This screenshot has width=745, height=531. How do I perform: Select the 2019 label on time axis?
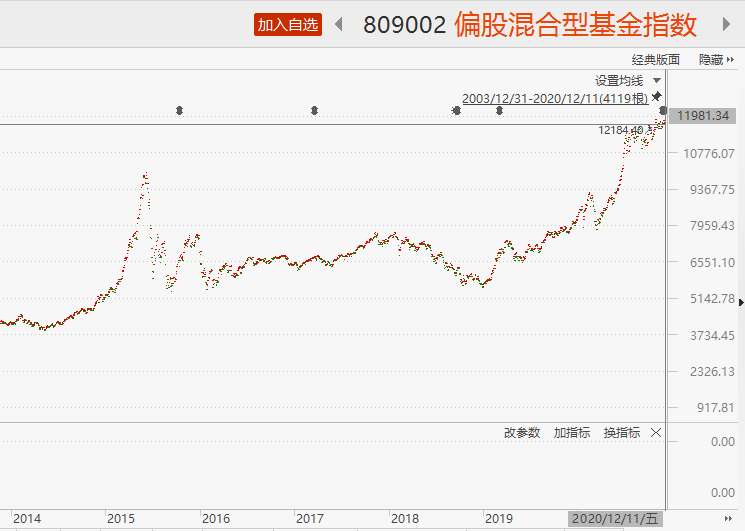499,519
